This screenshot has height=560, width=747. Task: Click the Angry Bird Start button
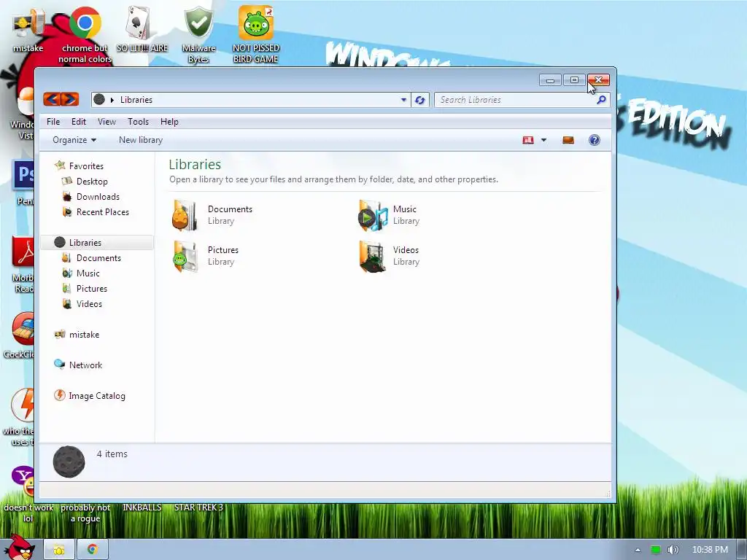[x=19, y=548]
